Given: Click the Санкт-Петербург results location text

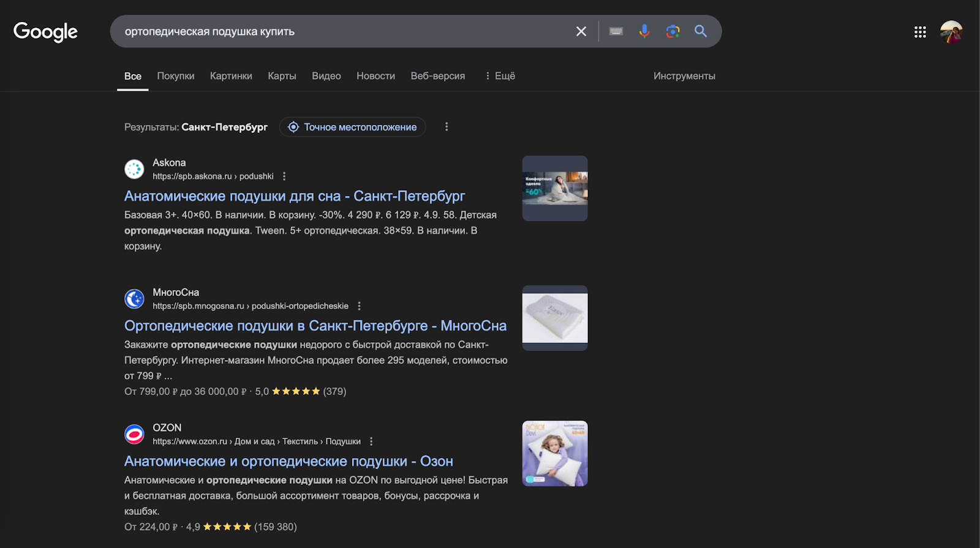Looking at the screenshot, I should point(224,127).
